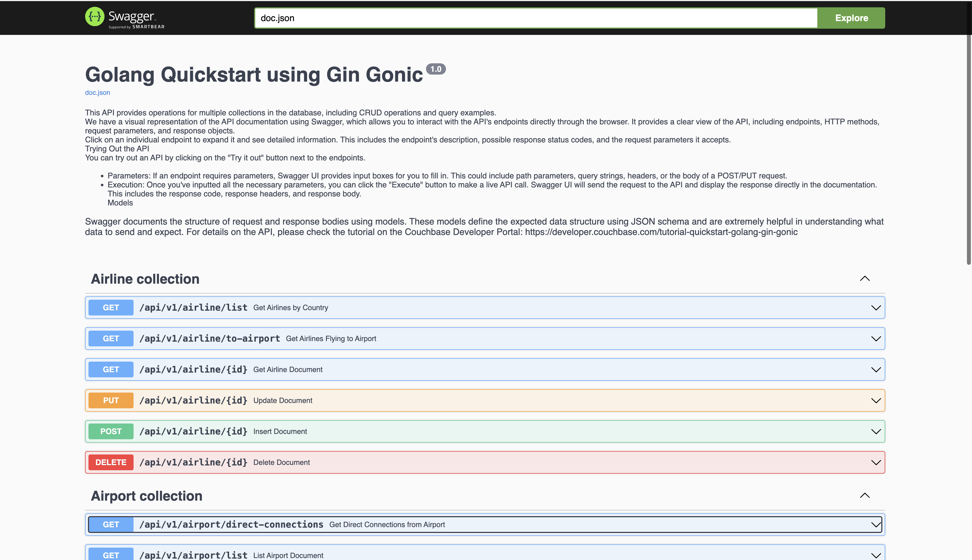This screenshot has height=560, width=972.
Task: Collapse the Airline collection section chevron
Action: pyautogui.click(x=865, y=279)
